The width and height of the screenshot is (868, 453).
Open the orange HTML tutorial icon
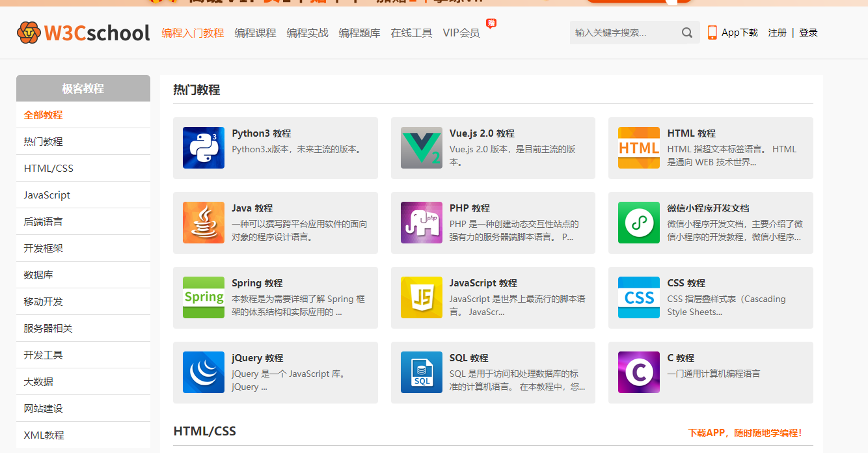(x=639, y=148)
